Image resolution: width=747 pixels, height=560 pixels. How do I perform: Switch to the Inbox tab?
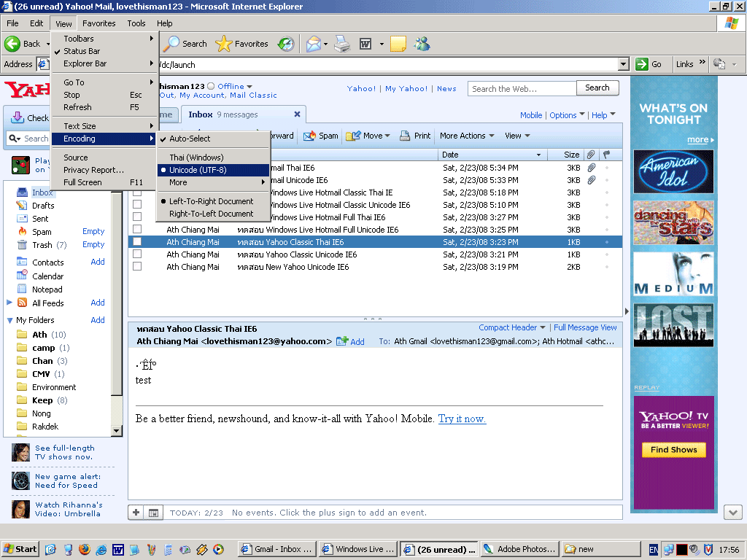click(x=243, y=114)
